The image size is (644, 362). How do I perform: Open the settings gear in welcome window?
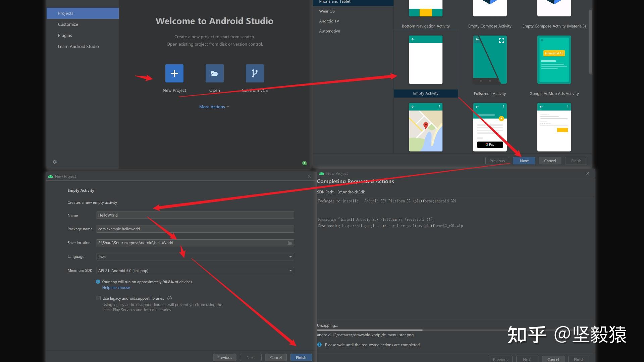(55, 162)
